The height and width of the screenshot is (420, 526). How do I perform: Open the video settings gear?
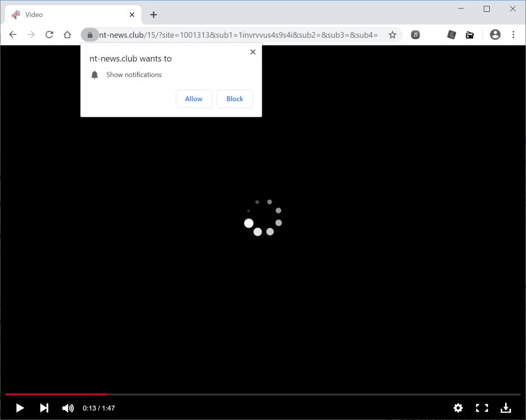coord(458,408)
